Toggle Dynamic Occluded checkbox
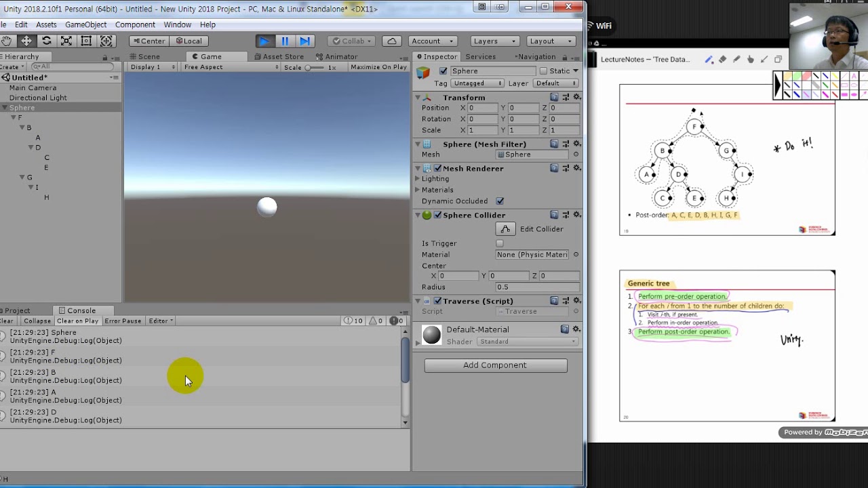This screenshot has height=488, width=868. (x=500, y=201)
